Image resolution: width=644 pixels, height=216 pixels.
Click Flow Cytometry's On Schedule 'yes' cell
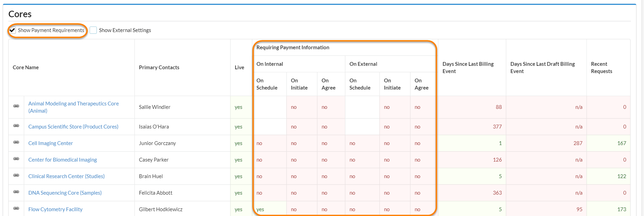click(x=260, y=209)
